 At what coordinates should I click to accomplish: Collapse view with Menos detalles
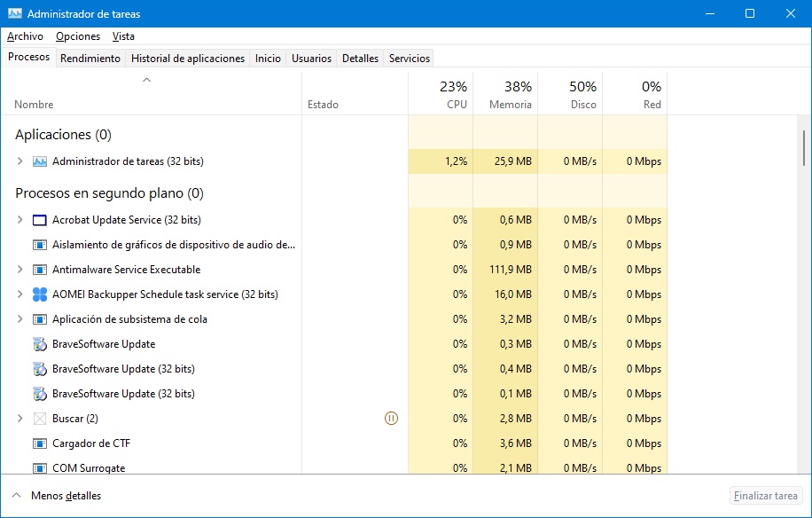[57, 496]
